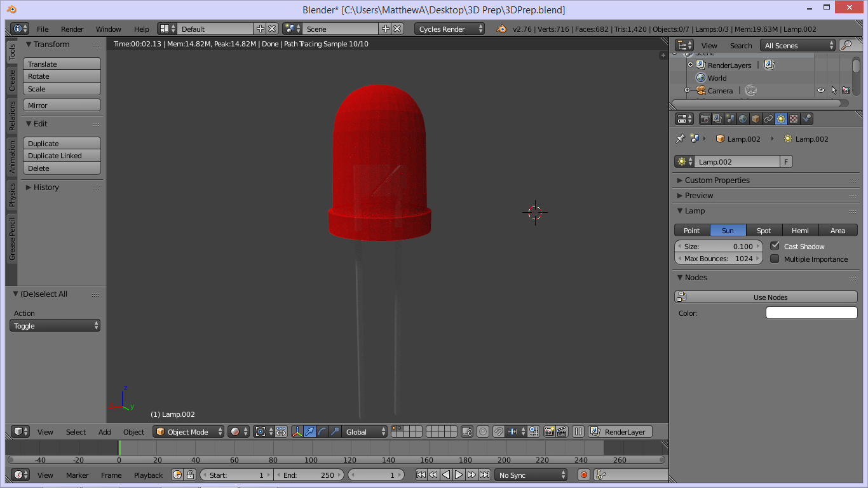
Task: Click the lamp Color swatch
Action: click(x=811, y=313)
